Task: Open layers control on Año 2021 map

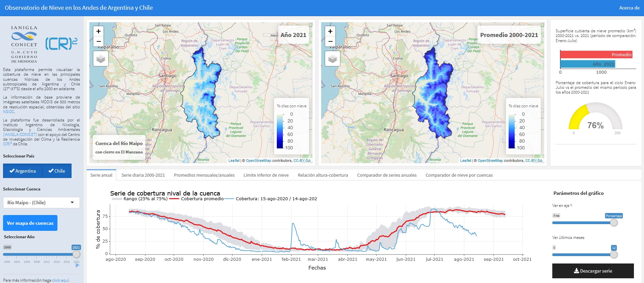Action: (100, 59)
